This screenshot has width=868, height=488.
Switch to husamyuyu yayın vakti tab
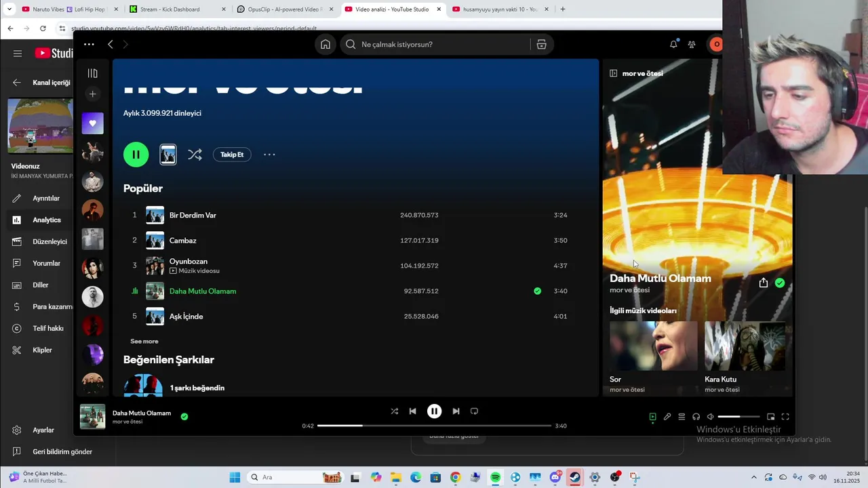[x=500, y=9]
